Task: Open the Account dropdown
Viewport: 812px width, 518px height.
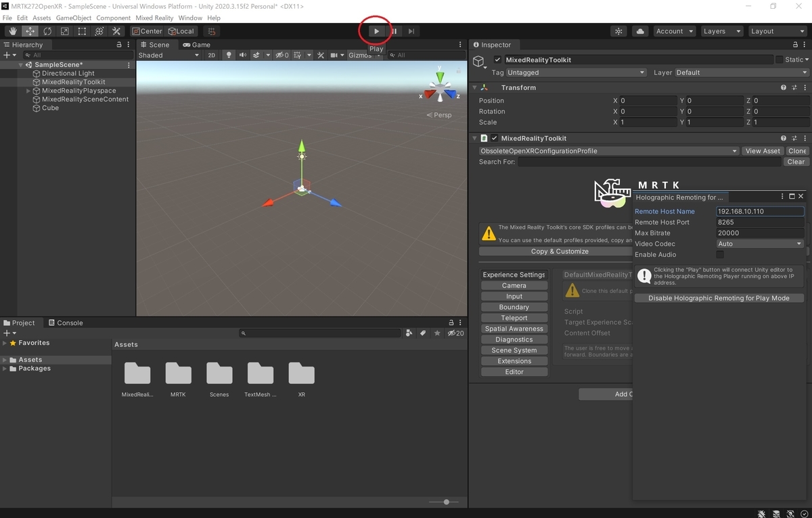Action: pyautogui.click(x=675, y=31)
